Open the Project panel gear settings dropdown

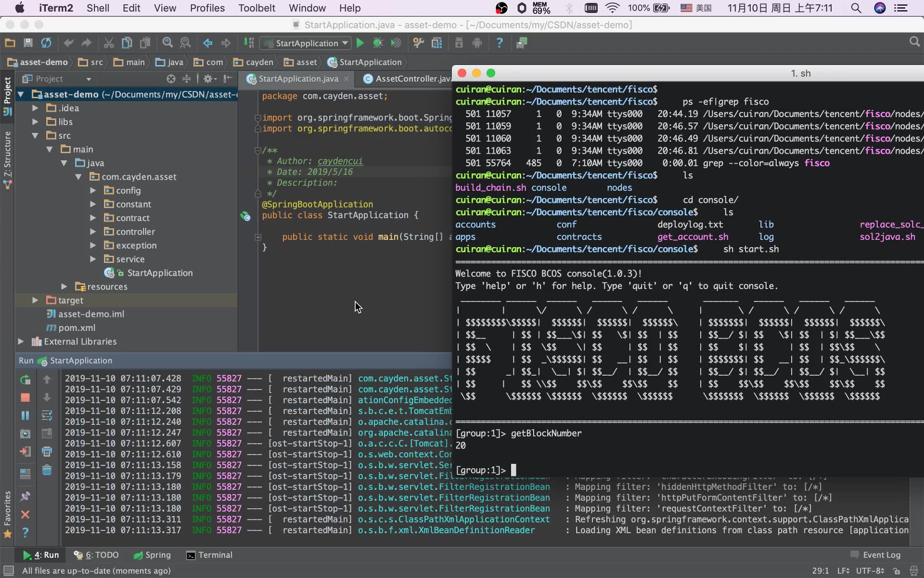(x=210, y=79)
